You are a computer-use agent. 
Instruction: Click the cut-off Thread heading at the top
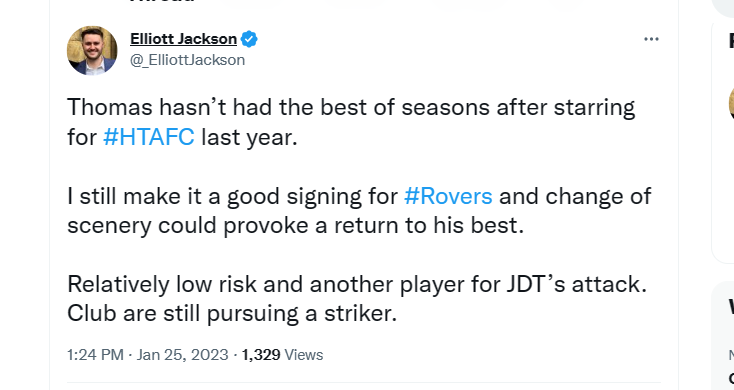click(162, 1)
